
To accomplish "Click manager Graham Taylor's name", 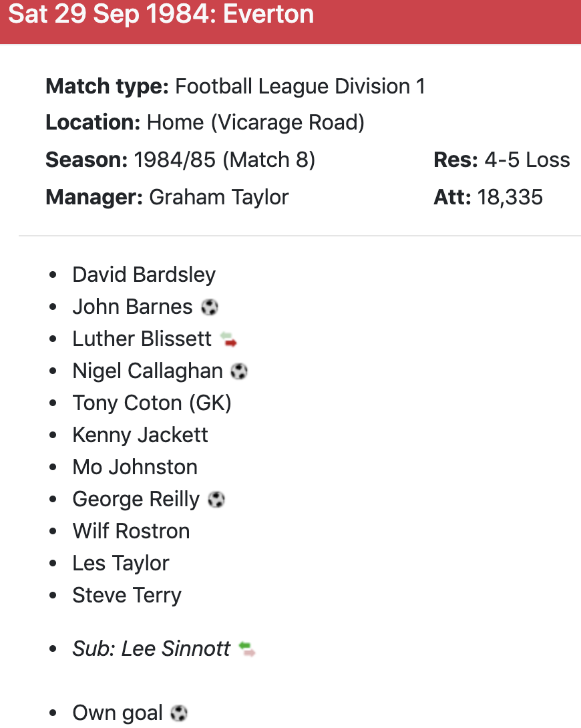I will pos(219,198).
